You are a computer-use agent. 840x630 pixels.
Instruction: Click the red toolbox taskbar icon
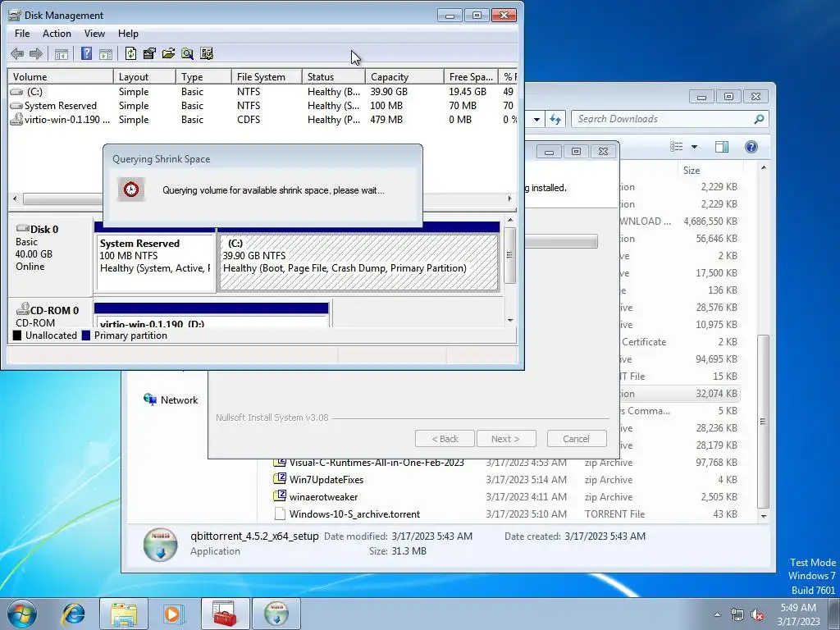coord(225,614)
